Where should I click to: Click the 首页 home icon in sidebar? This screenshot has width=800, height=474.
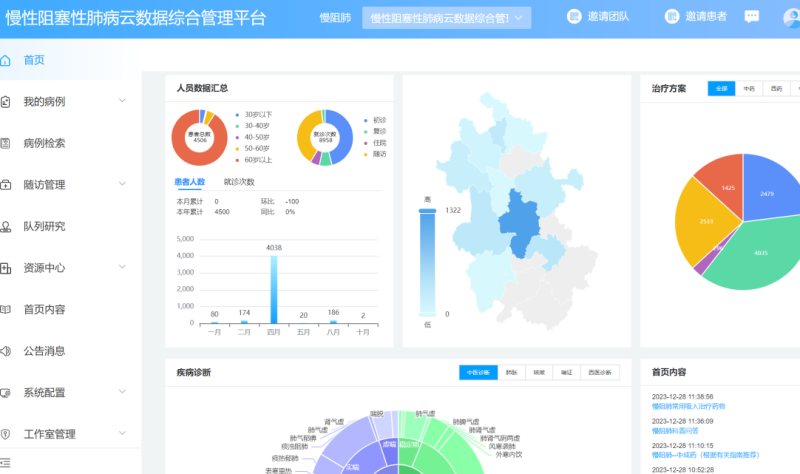[6, 60]
